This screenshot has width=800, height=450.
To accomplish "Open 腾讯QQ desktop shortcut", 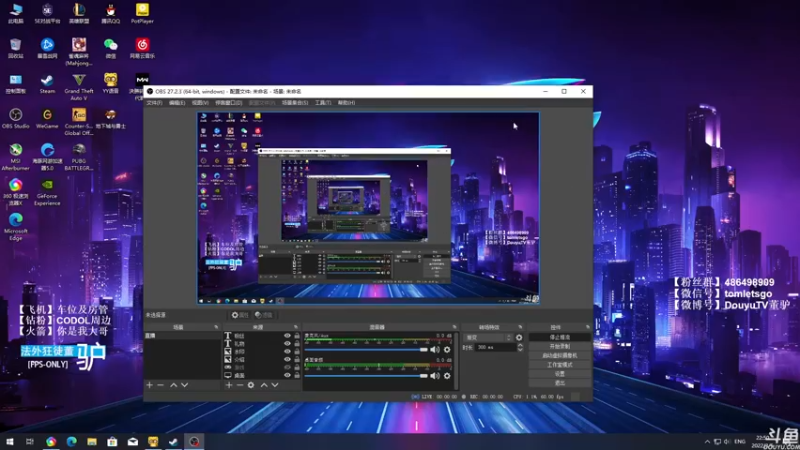I will click(110, 13).
